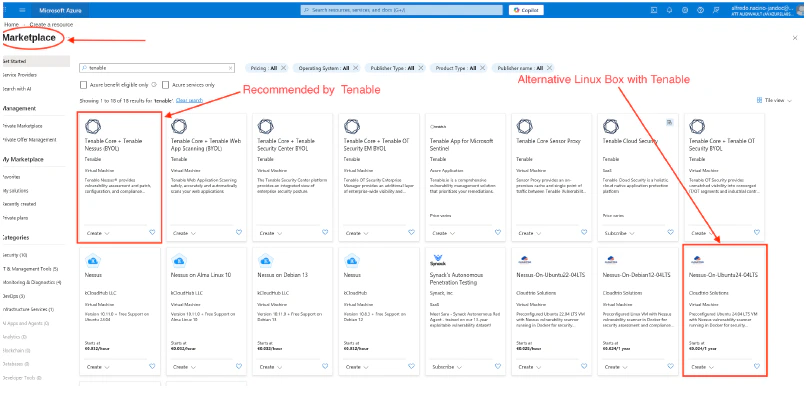Select the Security (10) category
The width and height of the screenshot is (806, 393).
[x=15, y=255]
